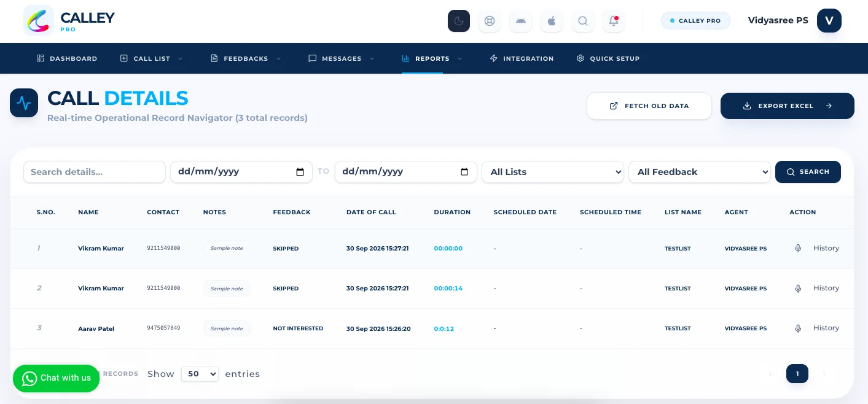This screenshot has width=868, height=404.
Task: Open Call List menu
Action: coord(152,58)
